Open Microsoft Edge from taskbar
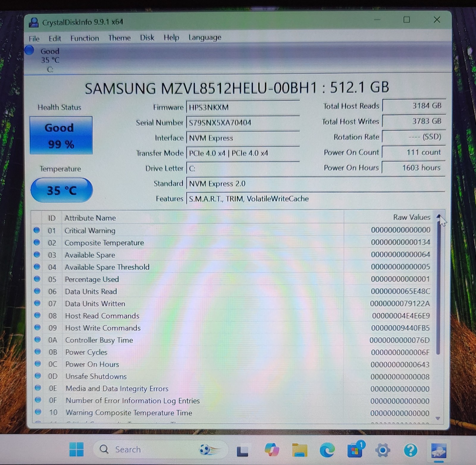This screenshot has width=476, height=465. 327,450
